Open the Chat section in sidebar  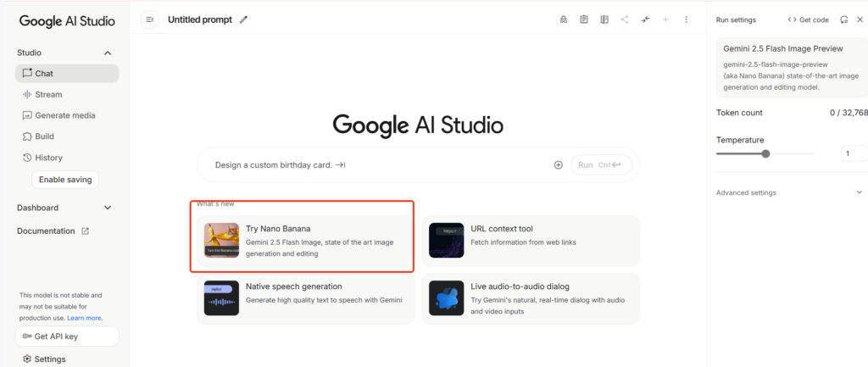pyautogui.click(x=67, y=74)
